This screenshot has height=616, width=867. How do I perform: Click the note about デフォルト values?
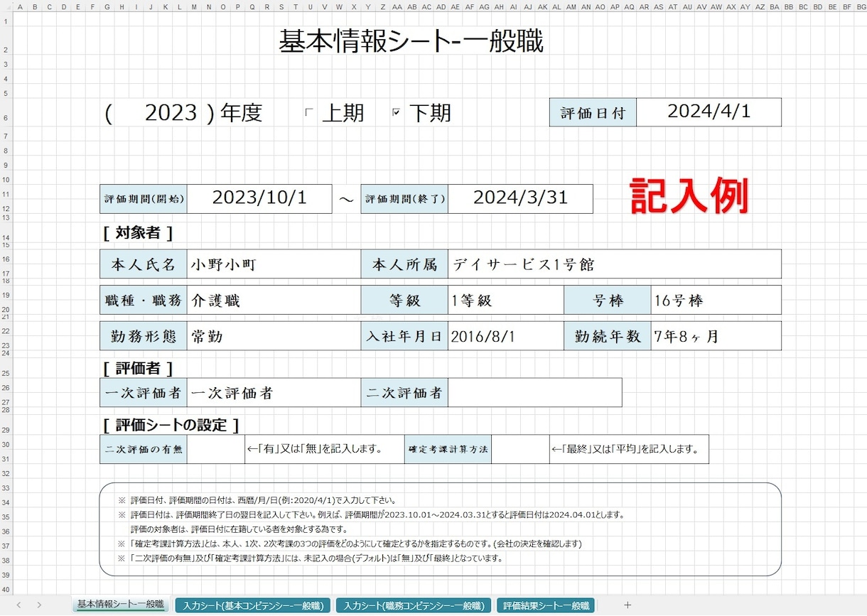[311, 558]
